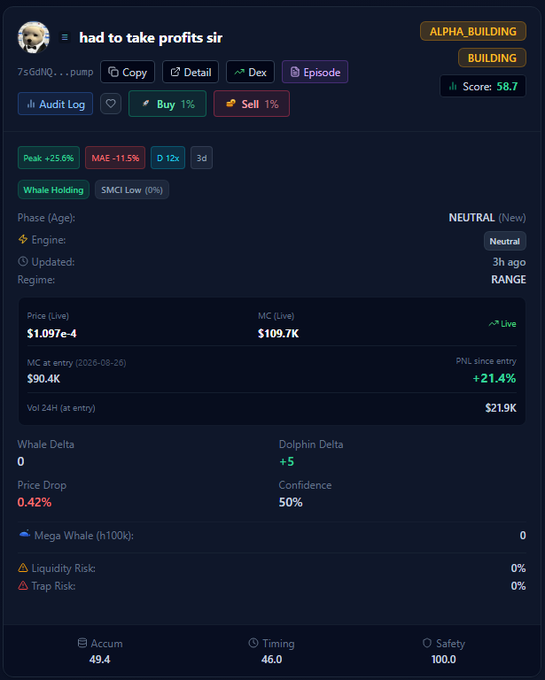Copy the token address
Screen dimensions: 545x680
tap(127, 72)
